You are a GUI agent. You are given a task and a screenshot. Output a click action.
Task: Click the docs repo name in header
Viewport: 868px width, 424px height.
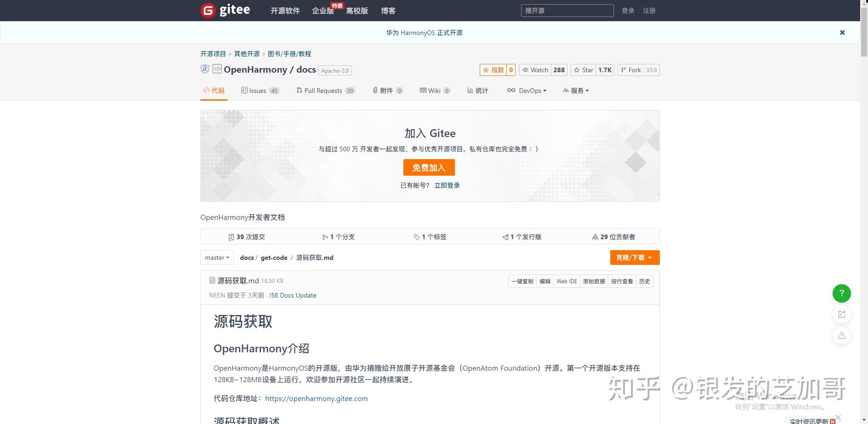tap(306, 69)
